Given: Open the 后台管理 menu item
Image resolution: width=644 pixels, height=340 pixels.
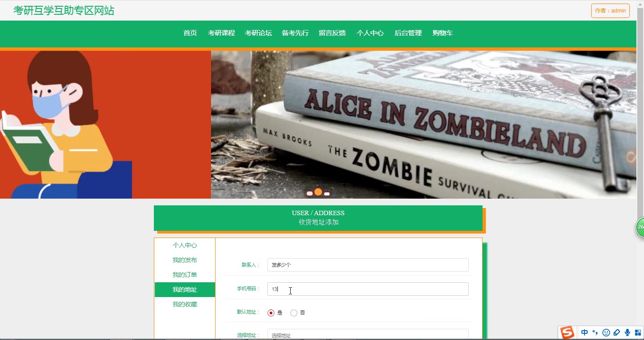Looking at the screenshot, I should pos(408,33).
